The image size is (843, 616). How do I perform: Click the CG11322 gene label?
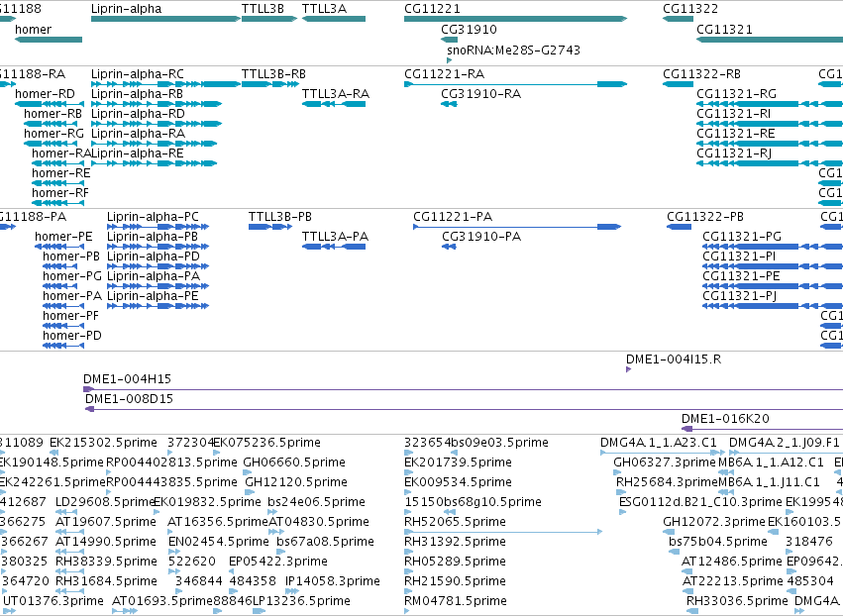click(690, 9)
